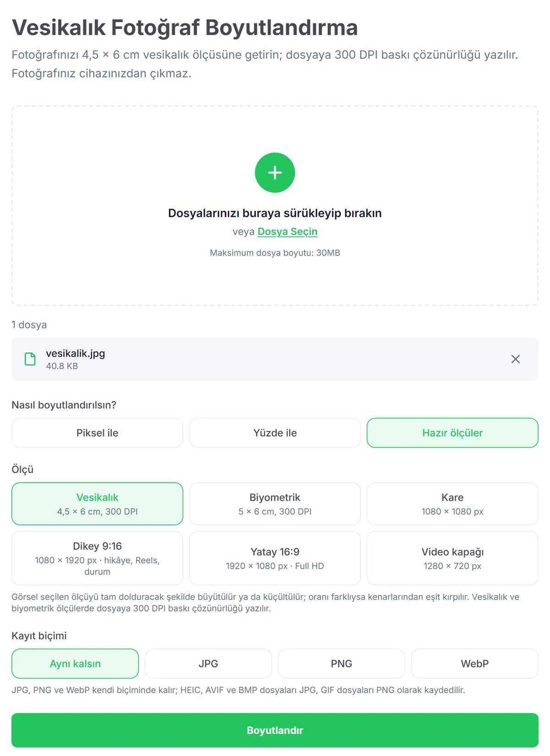Choose the Yatay 16:9 Full HD preset

tap(275, 558)
